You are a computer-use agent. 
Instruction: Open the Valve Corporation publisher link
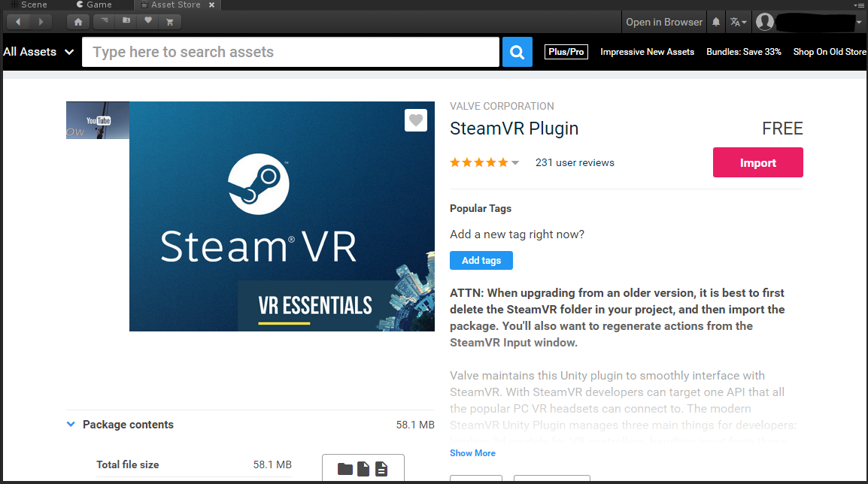pos(502,106)
